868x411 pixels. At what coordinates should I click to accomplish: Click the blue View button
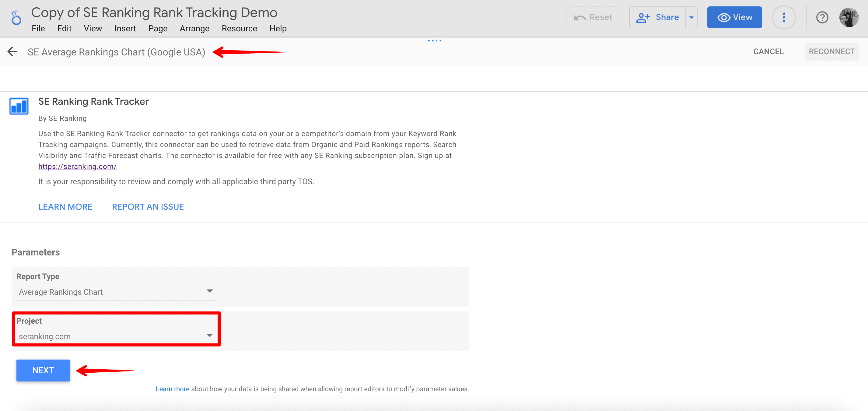[735, 17]
